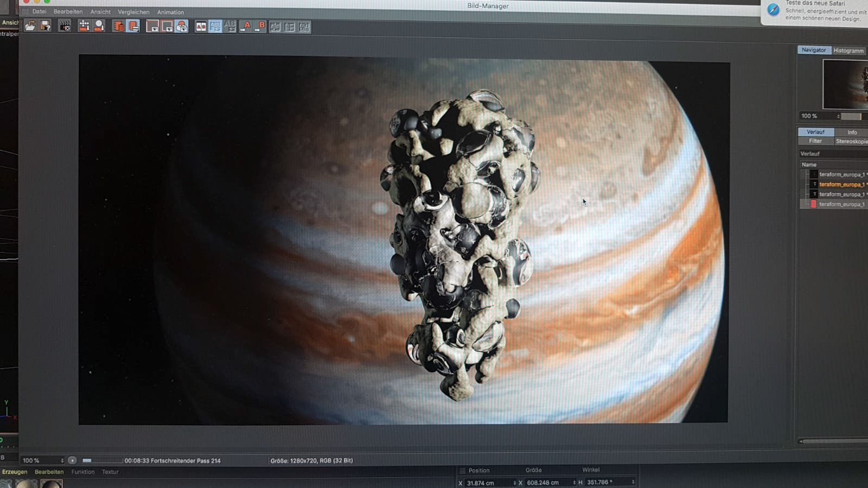Click the clapperboard stop rendering icon
This screenshot has height=488, width=868.
pos(65,25)
